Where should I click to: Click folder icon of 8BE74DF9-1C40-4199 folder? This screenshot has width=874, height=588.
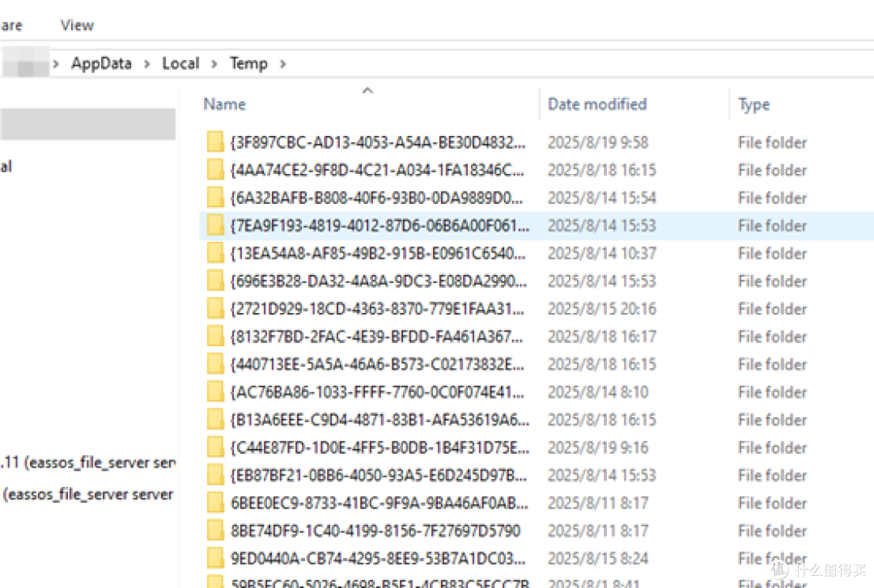(215, 531)
